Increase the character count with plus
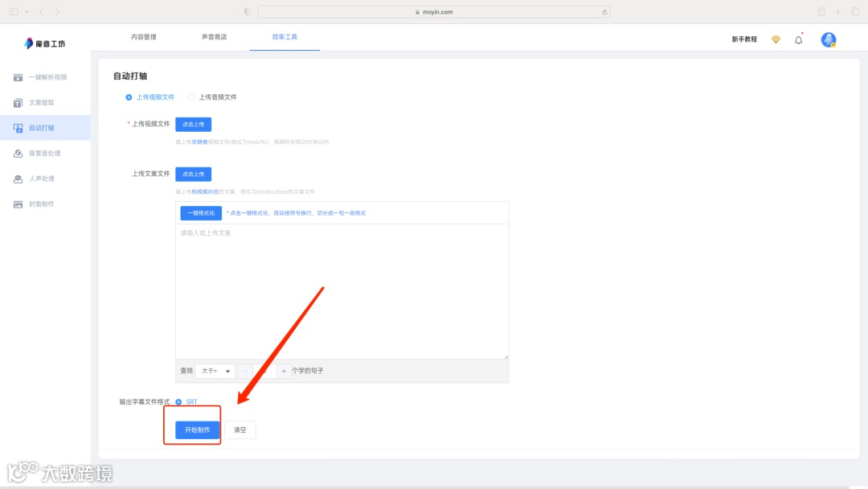The height and width of the screenshot is (489, 868). [284, 371]
